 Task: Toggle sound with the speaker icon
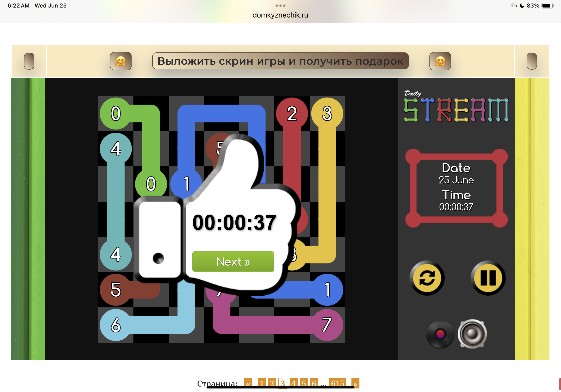point(472,334)
